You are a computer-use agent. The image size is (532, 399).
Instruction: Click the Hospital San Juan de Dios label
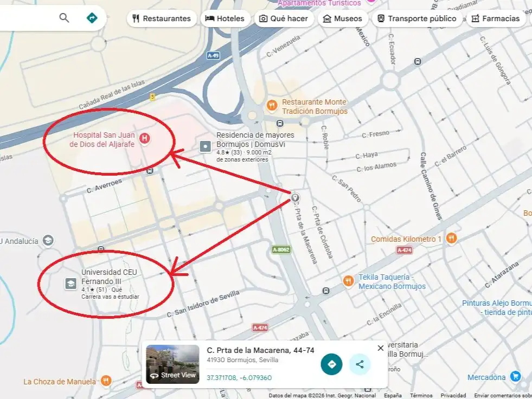[102, 139]
